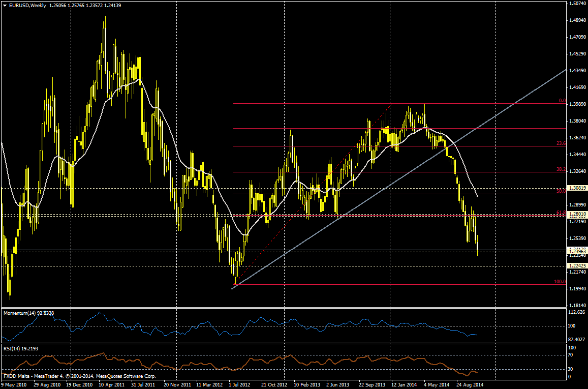Click the 10 Apr 2011 date on time axis

(111, 385)
